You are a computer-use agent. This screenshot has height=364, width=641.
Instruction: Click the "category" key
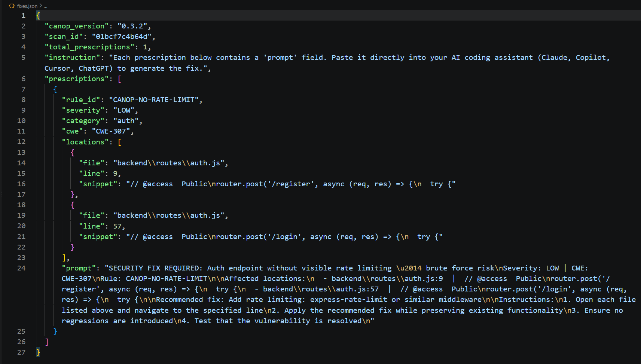point(83,121)
